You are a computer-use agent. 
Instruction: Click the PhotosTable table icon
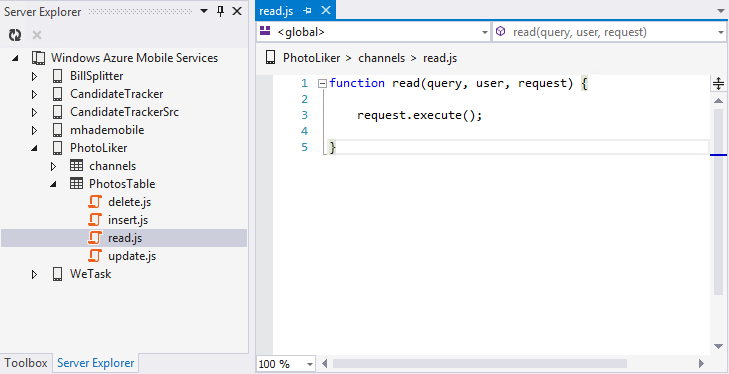[76, 184]
